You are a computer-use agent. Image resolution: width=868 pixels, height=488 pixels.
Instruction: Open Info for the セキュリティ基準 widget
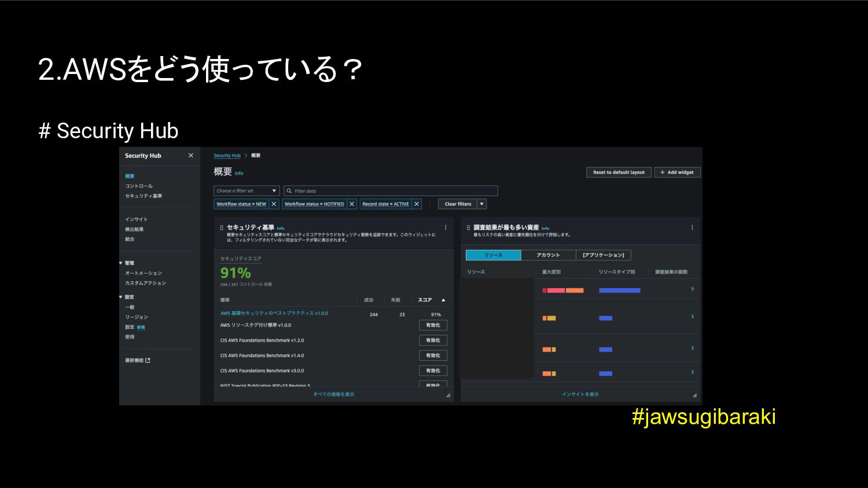click(x=281, y=228)
